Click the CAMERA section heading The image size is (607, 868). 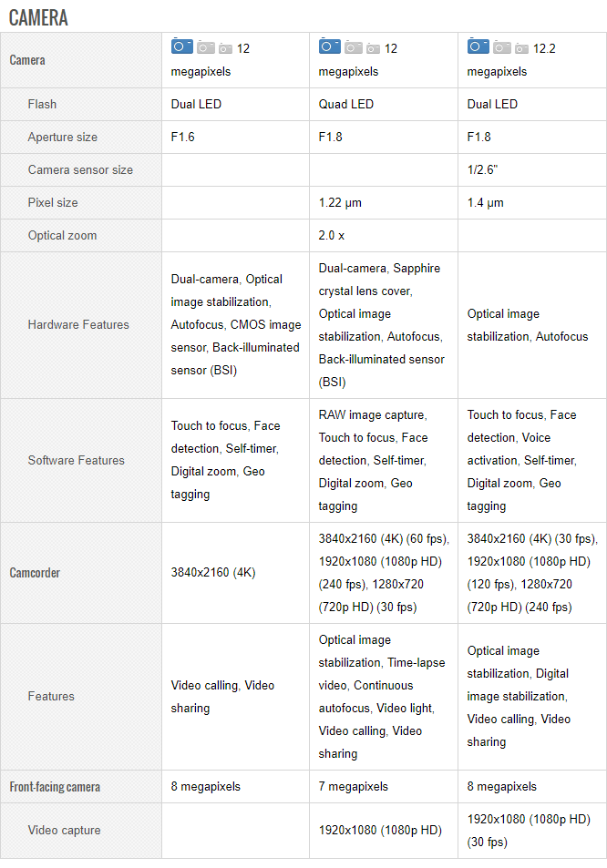(x=38, y=17)
